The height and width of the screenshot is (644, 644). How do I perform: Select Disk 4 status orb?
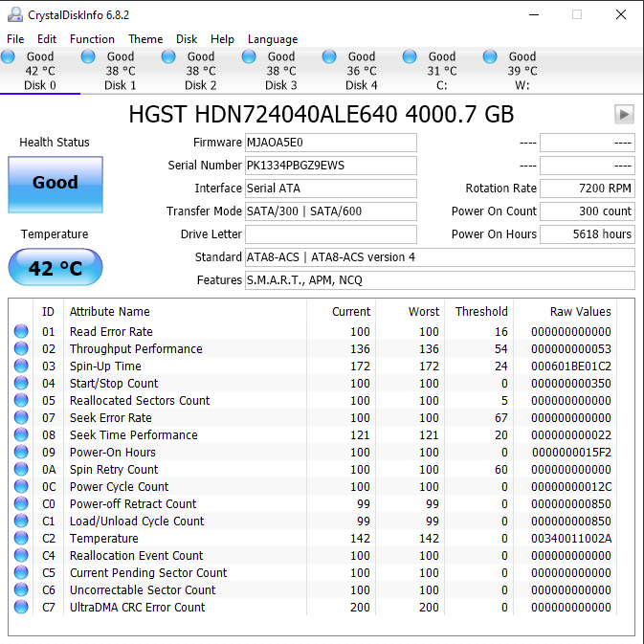329,56
